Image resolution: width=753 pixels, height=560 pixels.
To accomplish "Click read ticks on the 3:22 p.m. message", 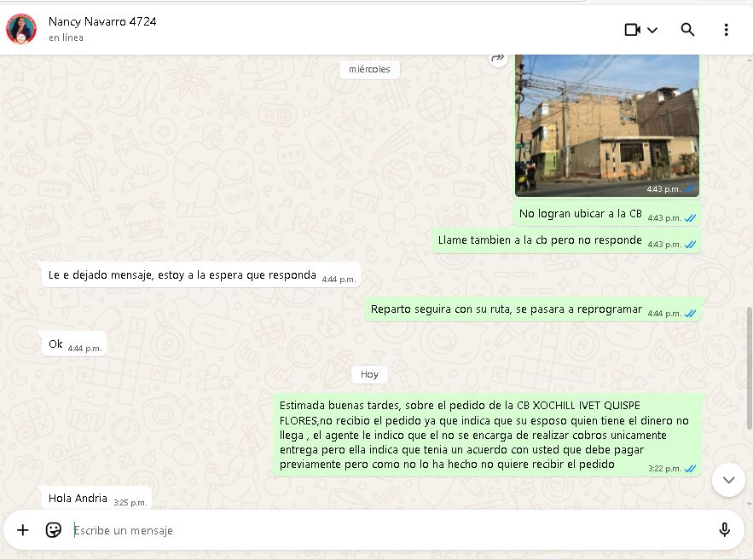I will tap(690, 469).
